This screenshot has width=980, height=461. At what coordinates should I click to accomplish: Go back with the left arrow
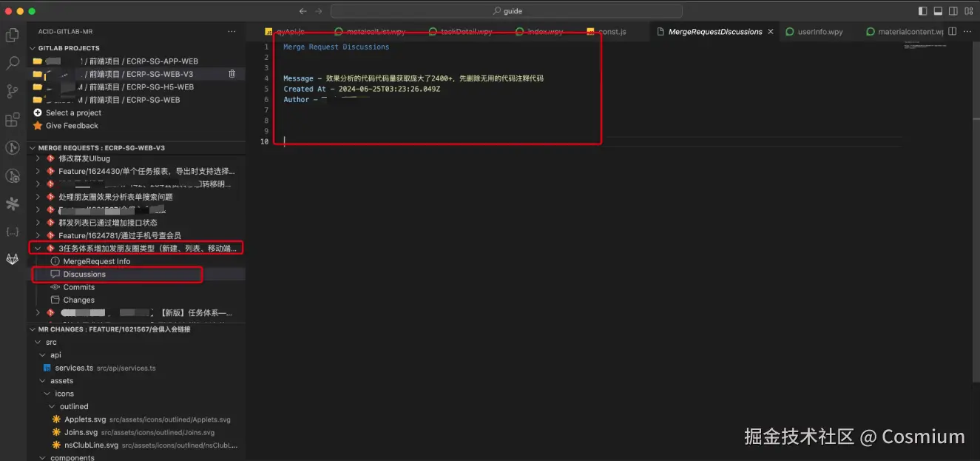[x=303, y=11]
